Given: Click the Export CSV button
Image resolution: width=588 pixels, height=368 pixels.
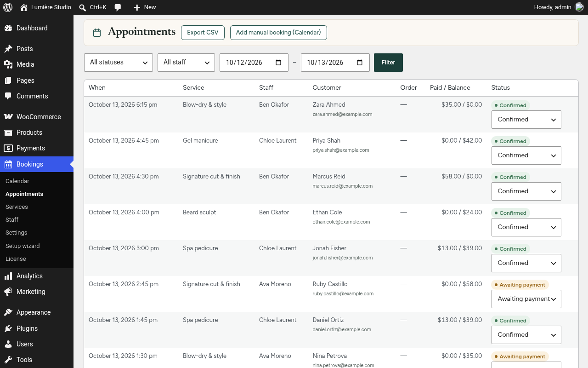Looking at the screenshot, I should click(203, 33).
